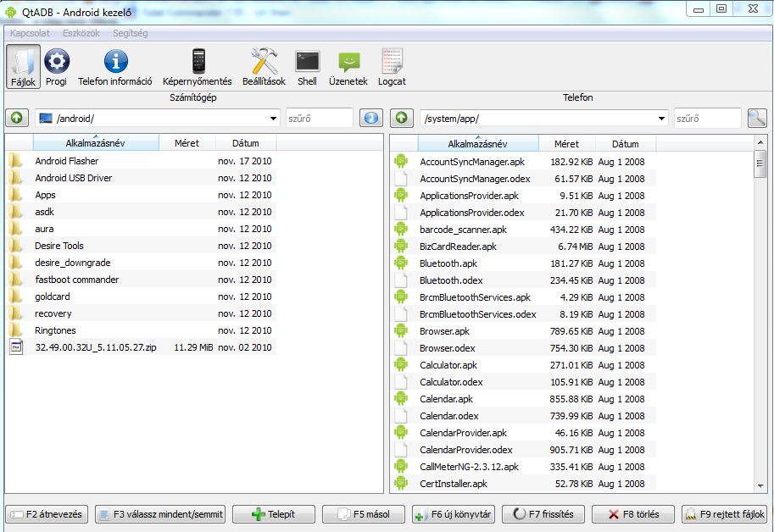This screenshot has height=532, width=774.
Task: Select ApplicationsProvider.apk in phone list
Action: click(523, 195)
